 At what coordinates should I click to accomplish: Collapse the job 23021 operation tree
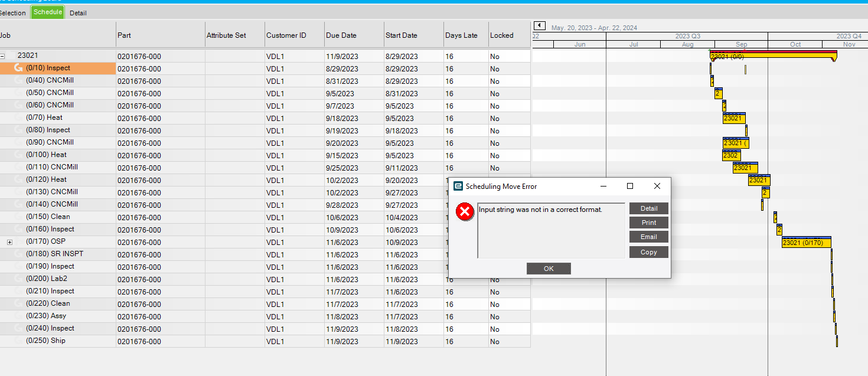click(x=4, y=55)
